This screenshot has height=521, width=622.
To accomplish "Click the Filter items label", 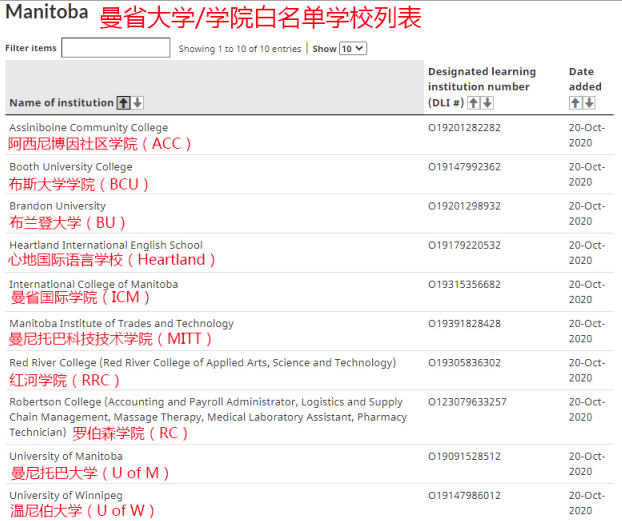I will (x=31, y=48).
